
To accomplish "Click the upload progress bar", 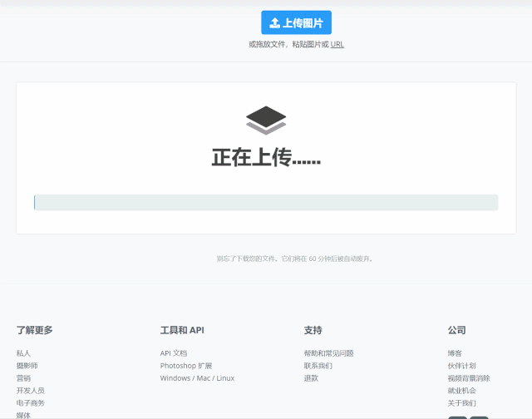I will point(266,202).
